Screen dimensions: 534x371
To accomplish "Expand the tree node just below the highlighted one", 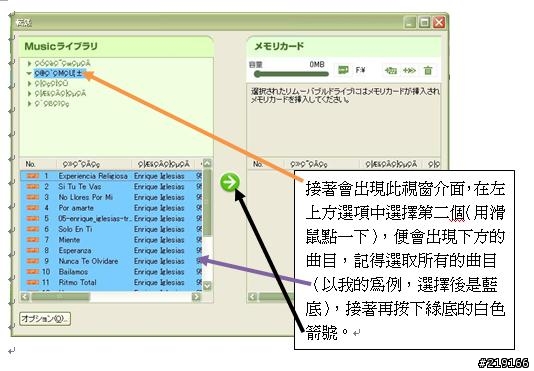I will [30, 83].
